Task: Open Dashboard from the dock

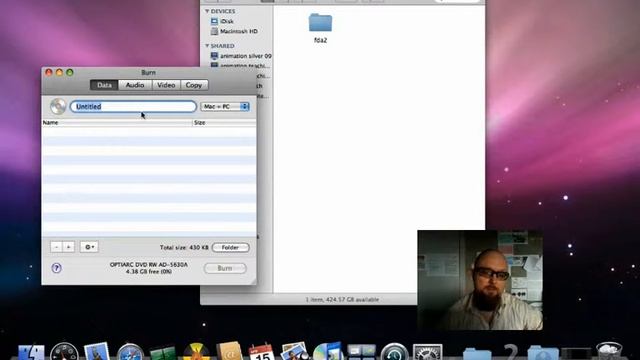Action: click(64, 352)
